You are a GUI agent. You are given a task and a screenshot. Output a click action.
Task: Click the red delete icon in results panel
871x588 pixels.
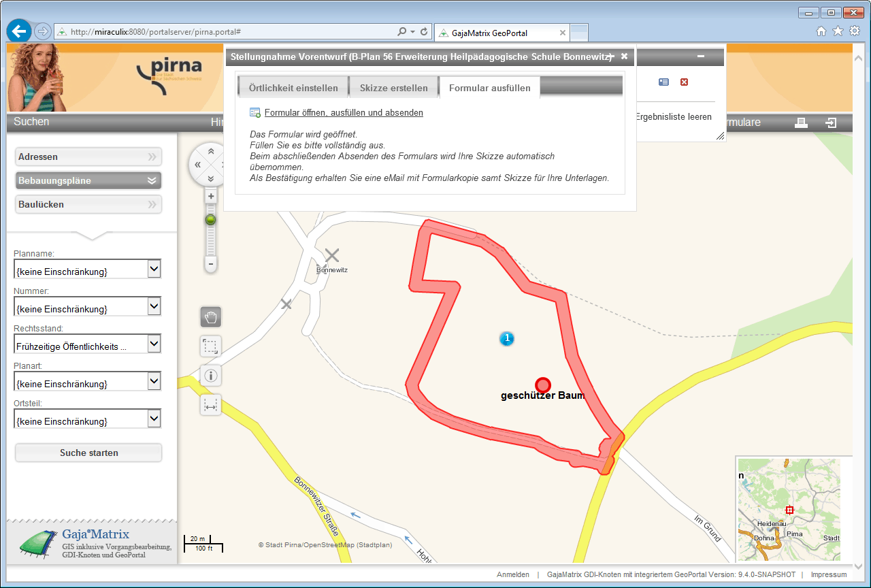click(684, 82)
